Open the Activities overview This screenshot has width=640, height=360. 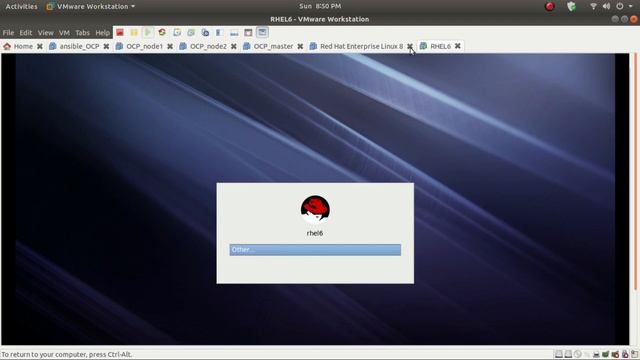pyautogui.click(x=21, y=6)
